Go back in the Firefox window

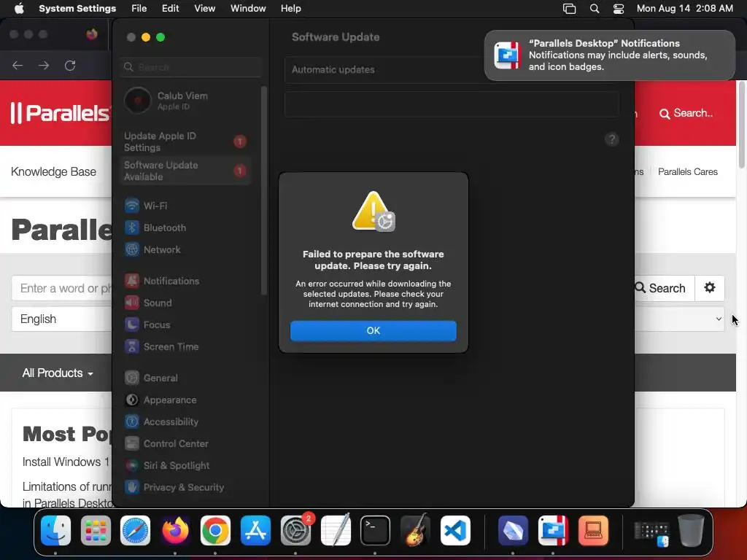18,65
